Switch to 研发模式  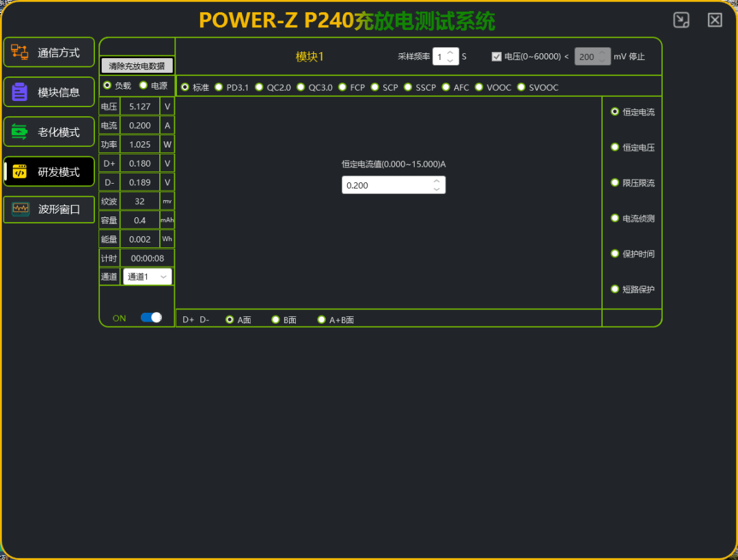pos(49,171)
